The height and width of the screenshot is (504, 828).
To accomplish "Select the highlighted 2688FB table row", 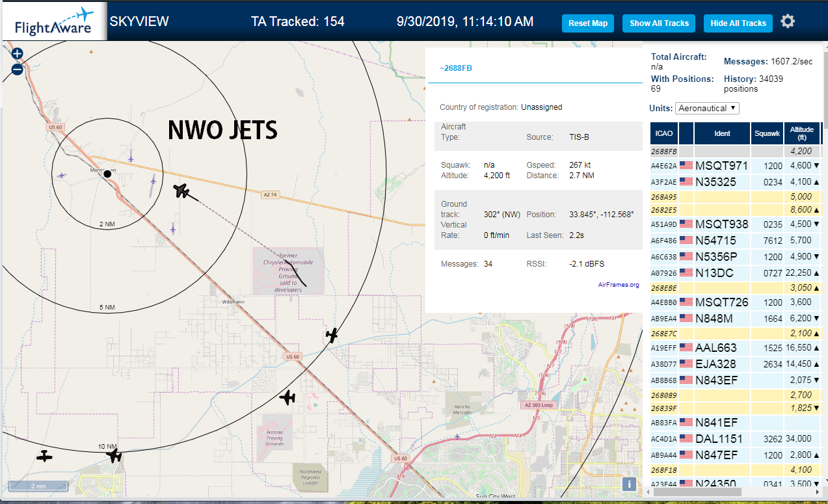I will point(735,151).
